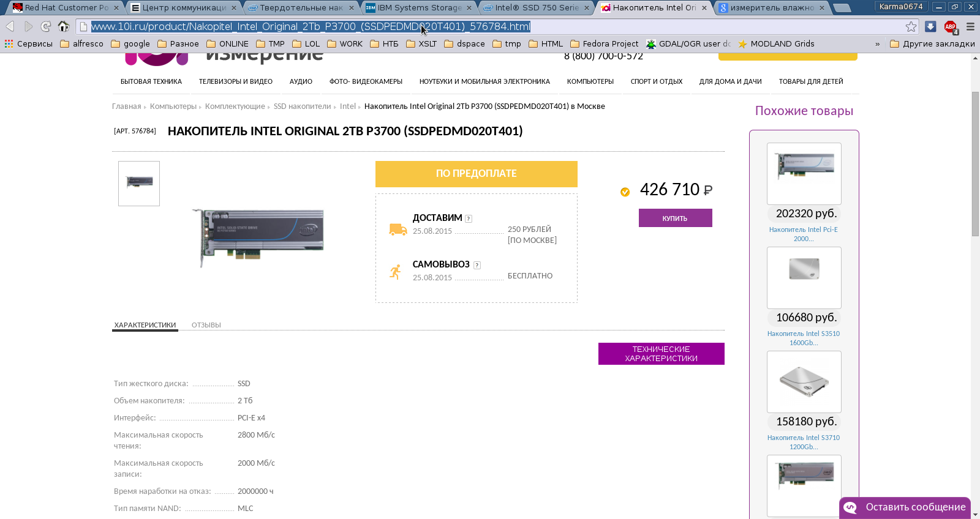980x519 pixels.
Task: Click the ТЕХНИЧЕСКИЕ ХАРАКТЕРИСТИКИ button
Action: [x=661, y=354]
